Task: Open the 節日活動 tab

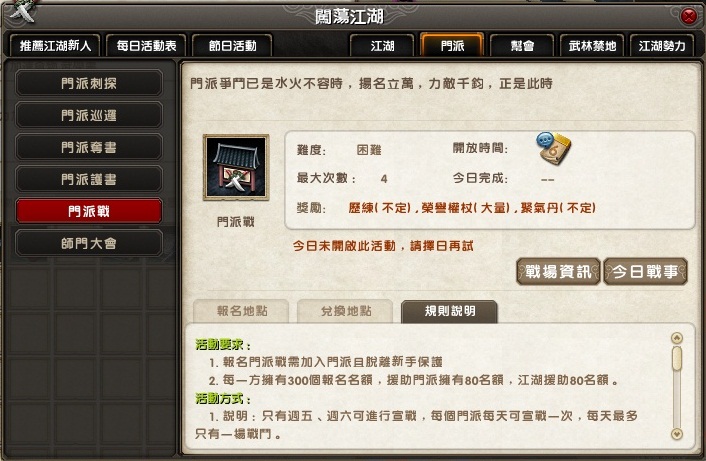Action: click(232, 46)
